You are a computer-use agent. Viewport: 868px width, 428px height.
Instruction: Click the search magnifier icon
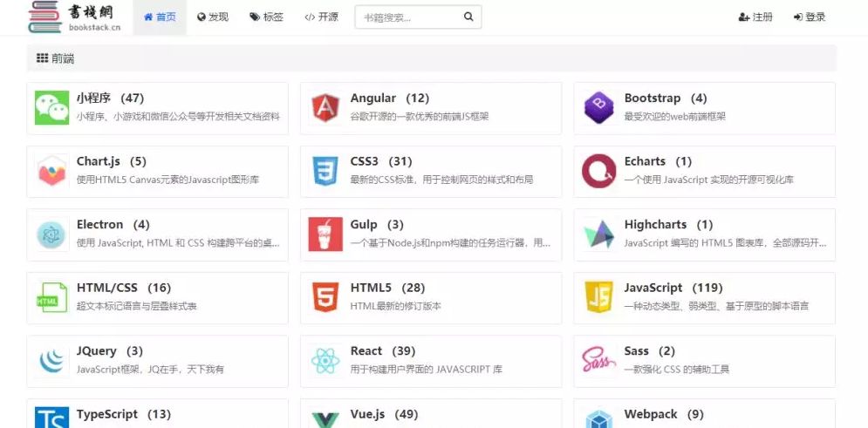pos(468,17)
